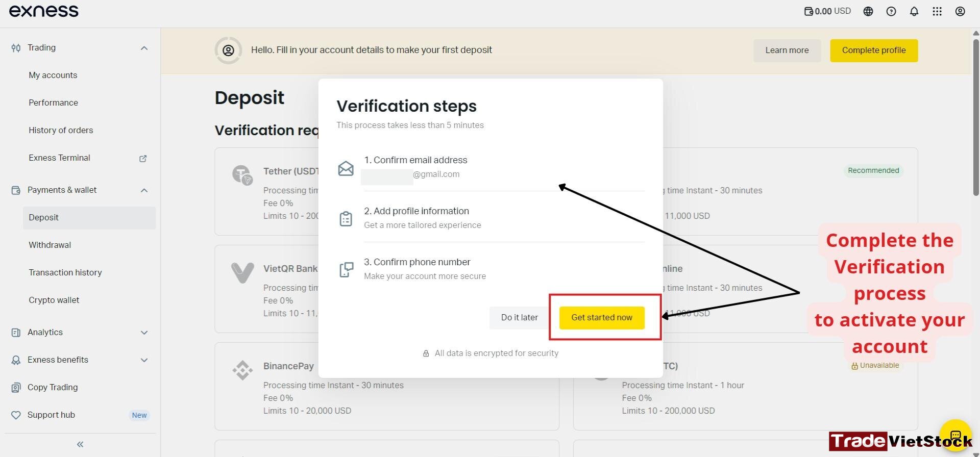Screen dimensions: 980x457
Task: Click the Payments & wallet icon
Action: pyautogui.click(x=16, y=190)
